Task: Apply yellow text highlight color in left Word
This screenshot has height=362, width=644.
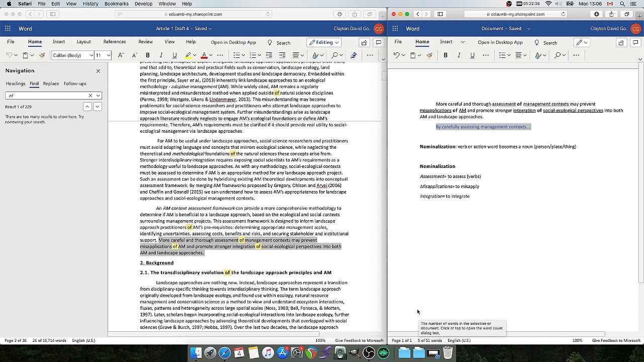Action: 188,55
